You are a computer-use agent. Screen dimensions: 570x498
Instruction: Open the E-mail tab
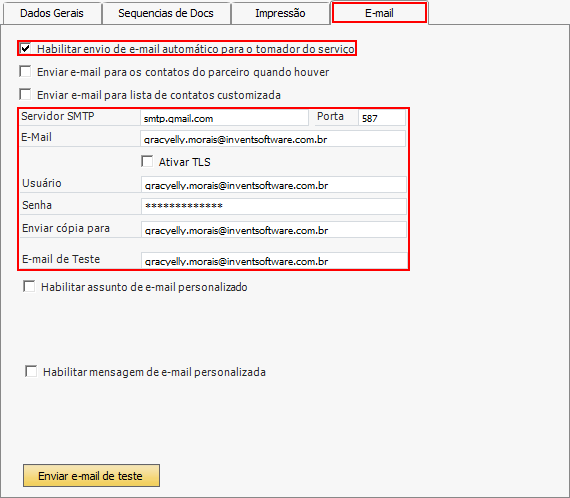pos(379,13)
